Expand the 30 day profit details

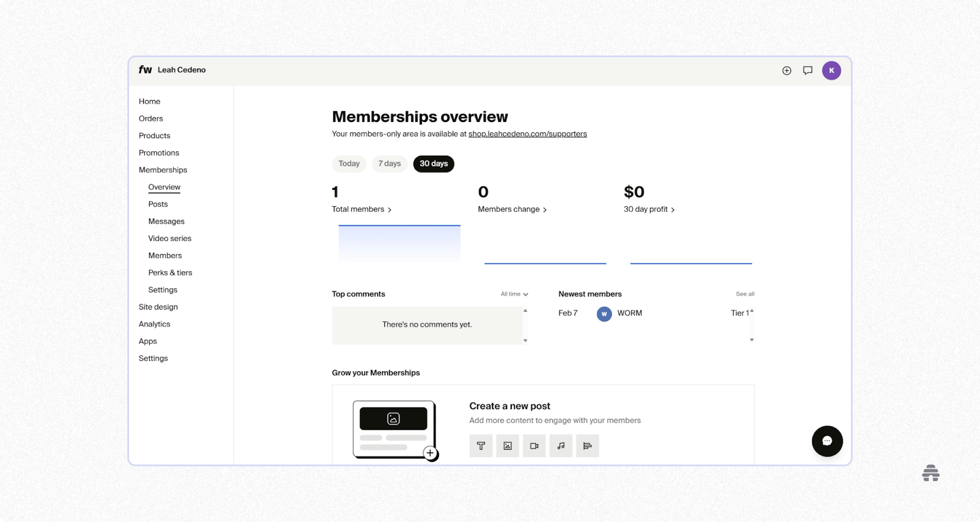[x=672, y=210]
